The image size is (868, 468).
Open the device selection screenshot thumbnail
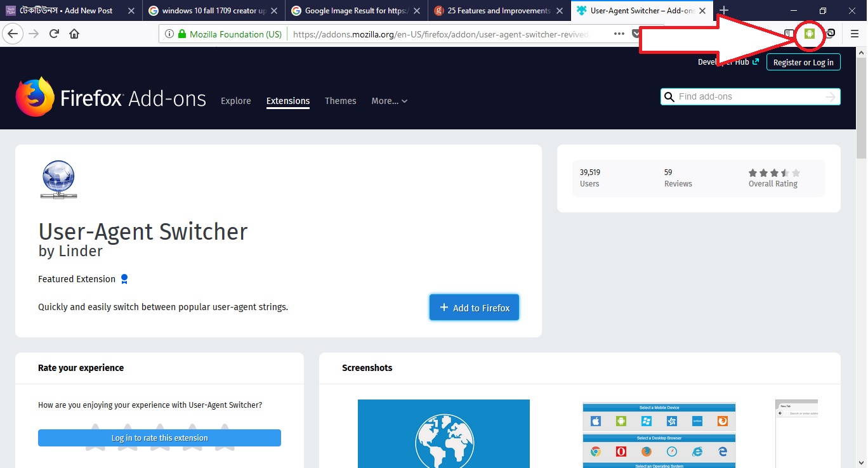point(659,434)
